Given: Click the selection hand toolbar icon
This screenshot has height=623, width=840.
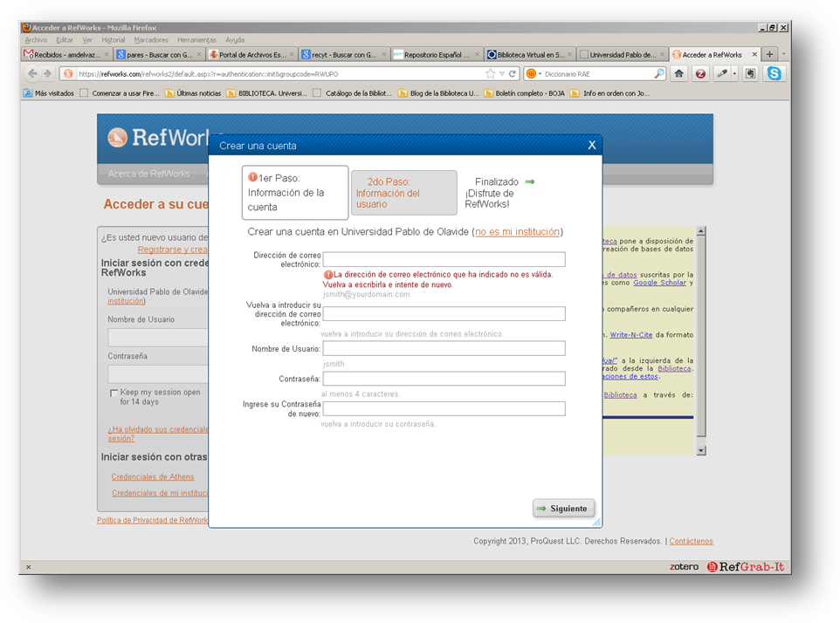Looking at the screenshot, I should click(x=751, y=74).
